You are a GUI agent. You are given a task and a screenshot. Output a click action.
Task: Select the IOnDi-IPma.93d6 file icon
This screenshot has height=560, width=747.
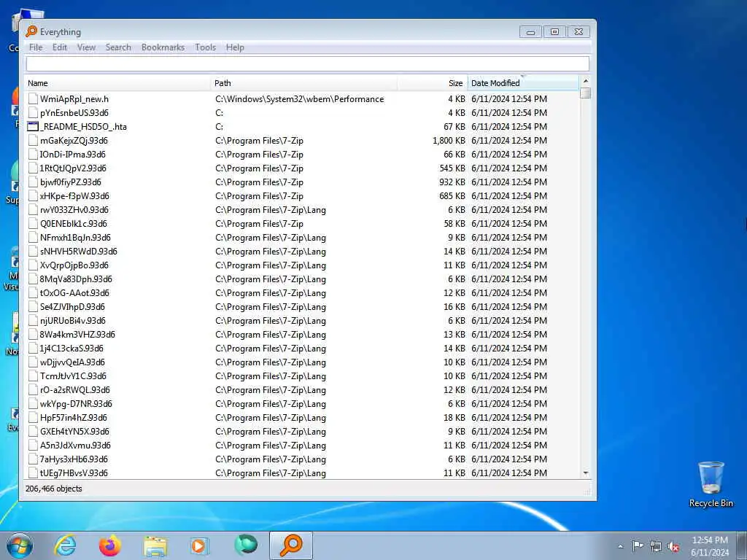click(x=32, y=155)
